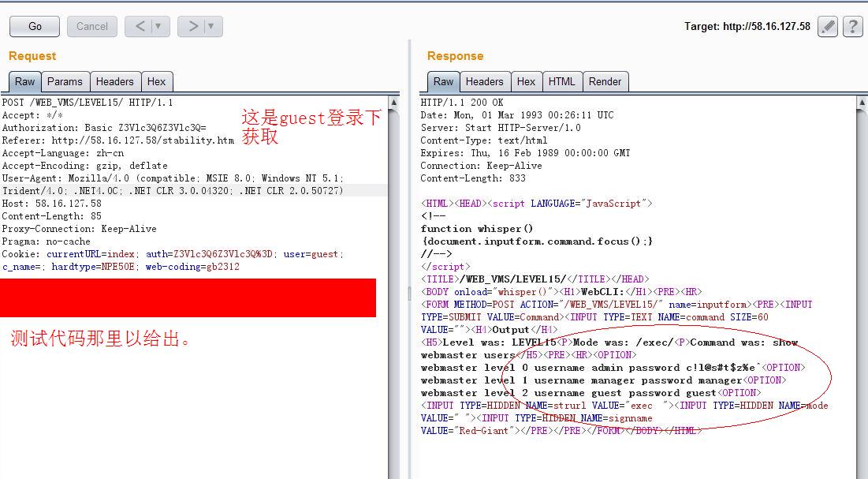Go to next request in history
Screen dimensions: 868x479
click(x=192, y=27)
